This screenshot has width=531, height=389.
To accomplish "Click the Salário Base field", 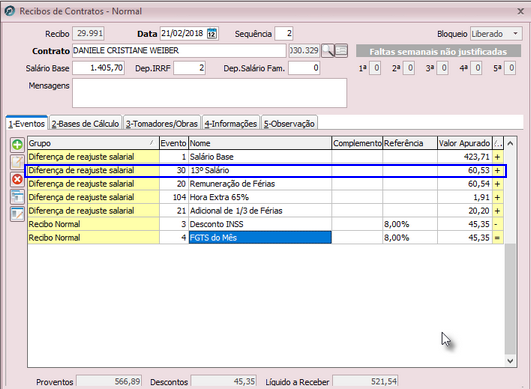I will [x=99, y=68].
